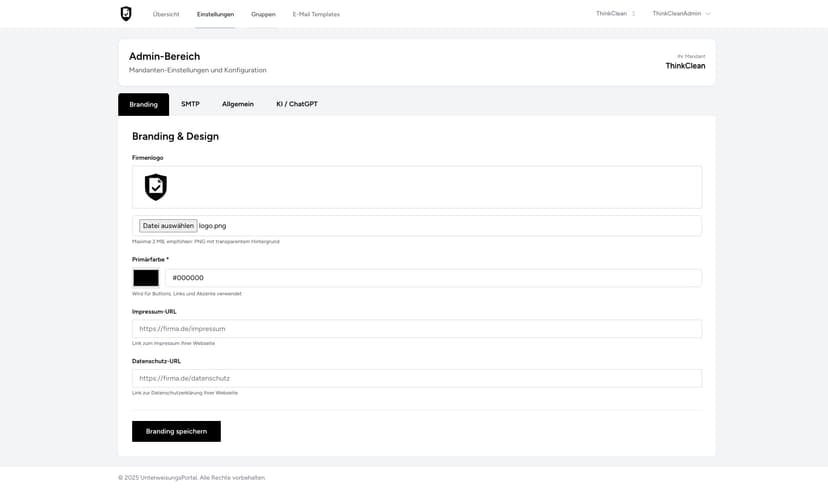
Task: Click into the Datenschutz-URL field
Action: [x=416, y=378]
